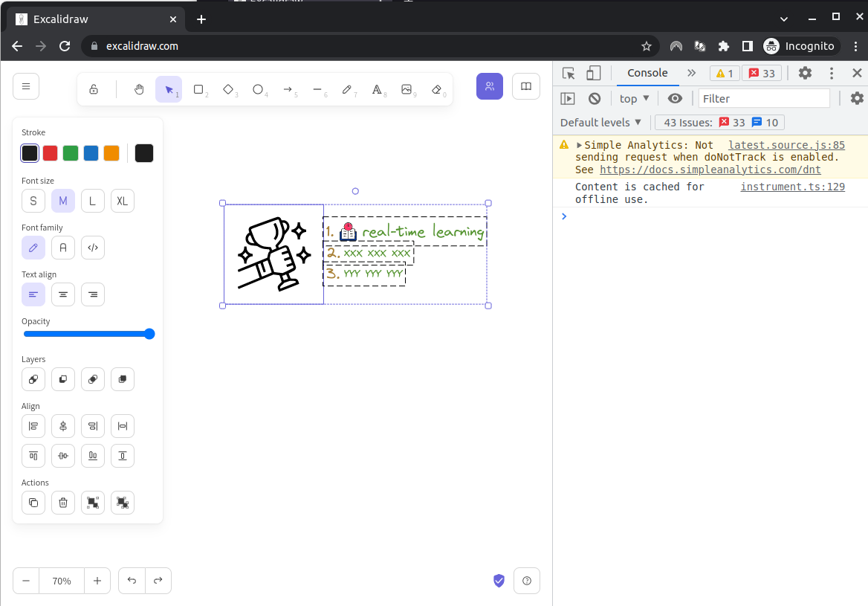The image size is (868, 606).
Task: Open the console context selector showing top
Action: [634, 98]
